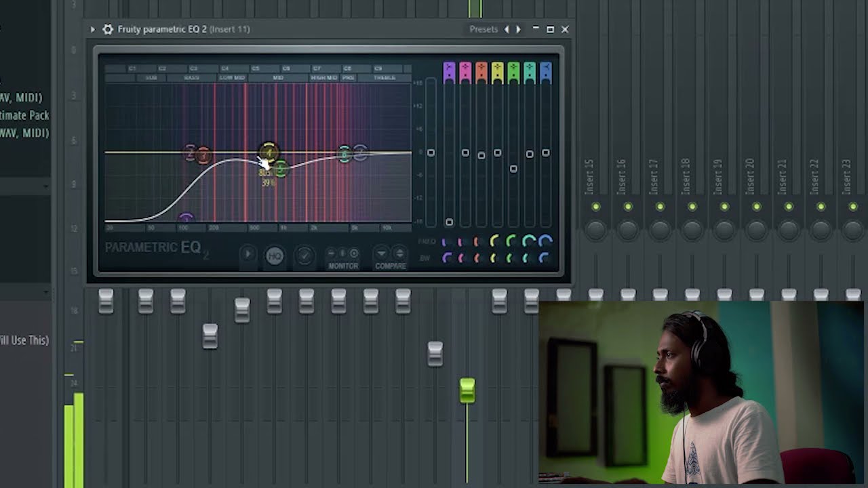Mute Insert 17 using its green LED
Viewport: 868px width, 488px height.
click(660, 207)
